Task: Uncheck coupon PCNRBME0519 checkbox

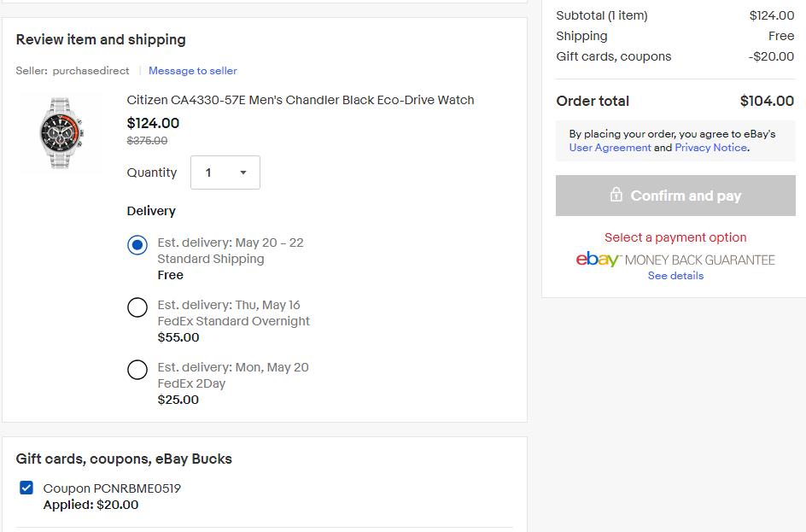Action: pyautogui.click(x=26, y=488)
